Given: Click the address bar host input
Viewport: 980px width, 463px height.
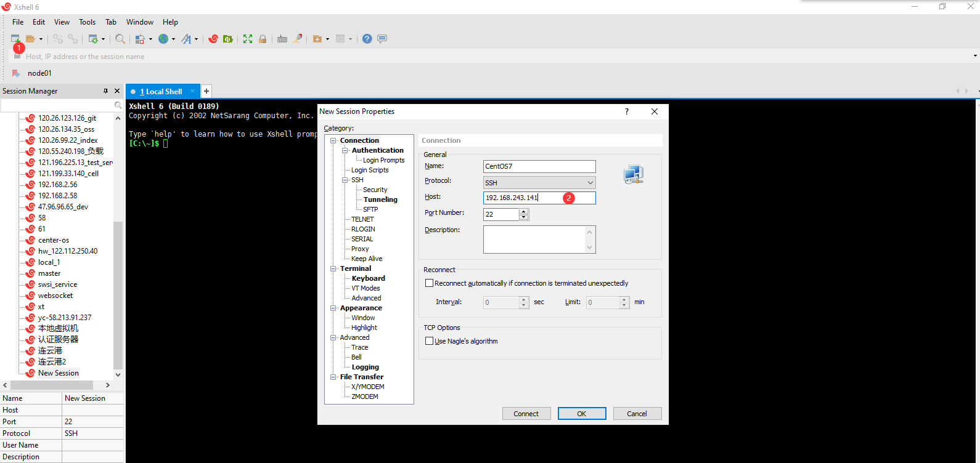Looking at the screenshot, I should click(x=493, y=56).
